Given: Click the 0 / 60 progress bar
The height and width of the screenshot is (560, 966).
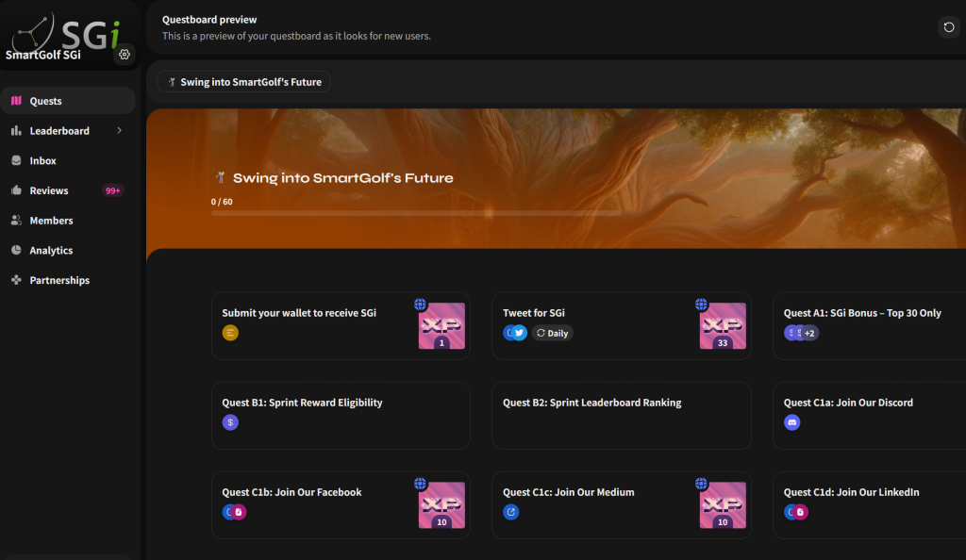Looking at the screenshot, I should click(415, 213).
